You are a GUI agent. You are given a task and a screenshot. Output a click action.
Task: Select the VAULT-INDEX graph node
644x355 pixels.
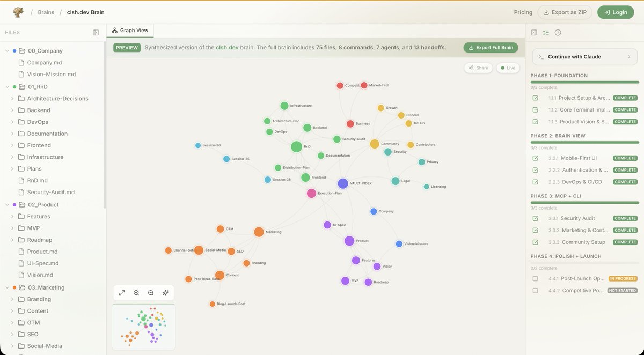[x=343, y=183]
